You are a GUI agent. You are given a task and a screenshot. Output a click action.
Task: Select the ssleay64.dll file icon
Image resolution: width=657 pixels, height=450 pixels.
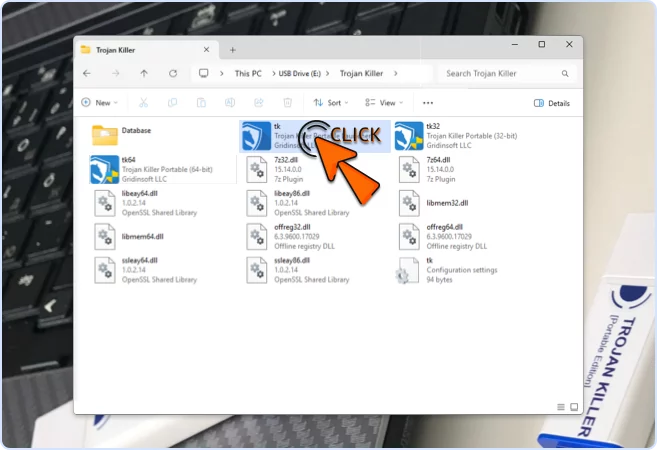tap(105, 270)
